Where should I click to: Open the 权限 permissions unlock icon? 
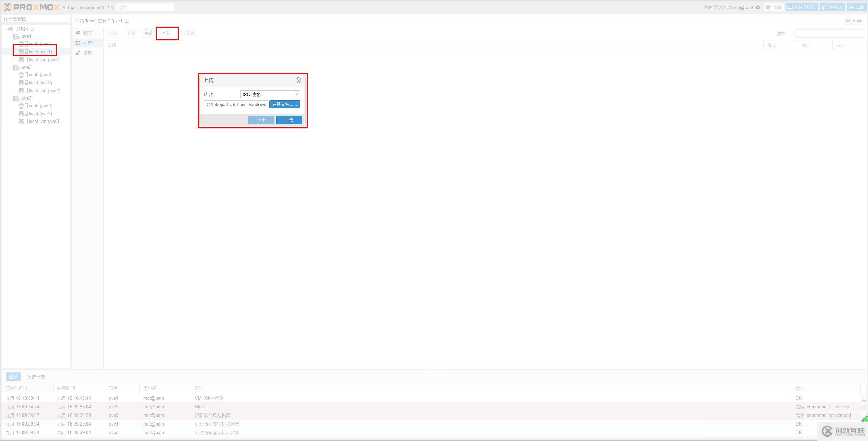[x=78, y=53]
